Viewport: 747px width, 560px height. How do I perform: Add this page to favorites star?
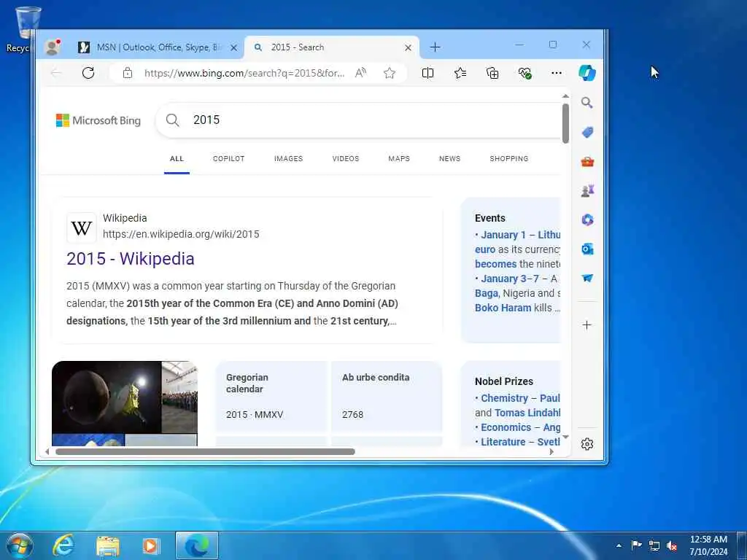(390, 73)
